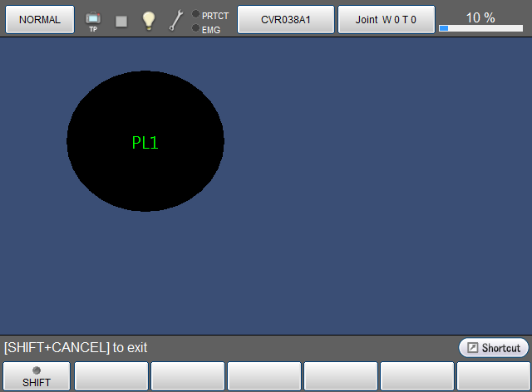Click the black PL1 ellipse

coord(145,141)
